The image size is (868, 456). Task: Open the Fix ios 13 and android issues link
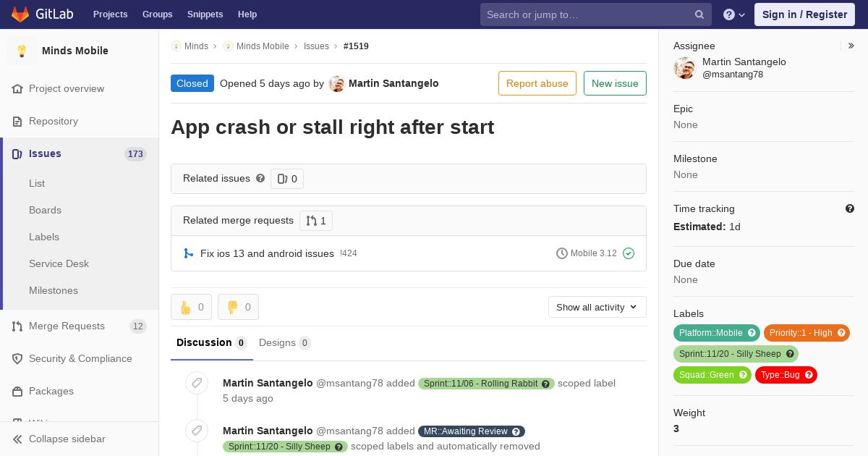pos(267,253)
